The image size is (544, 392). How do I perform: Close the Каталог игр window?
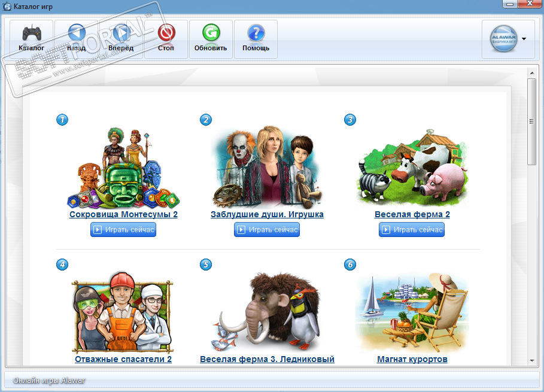coord(530,4)
